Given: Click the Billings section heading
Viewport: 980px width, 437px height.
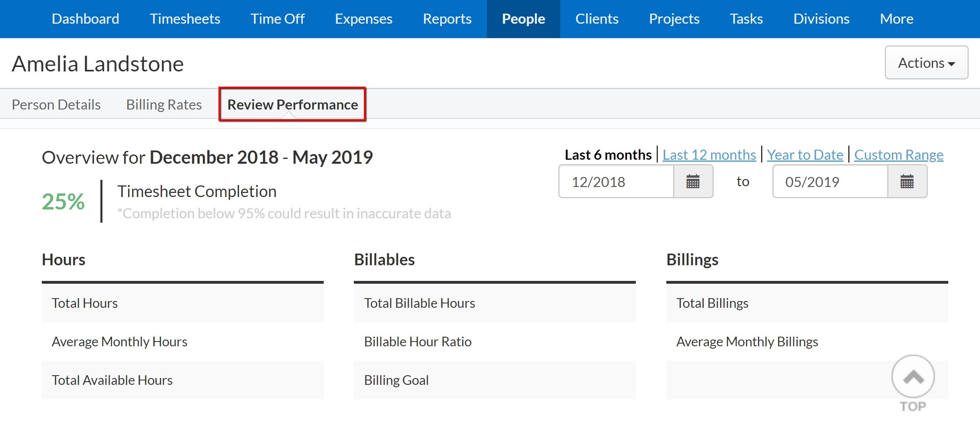Looking at the screenshot, I should coord(692,260).
